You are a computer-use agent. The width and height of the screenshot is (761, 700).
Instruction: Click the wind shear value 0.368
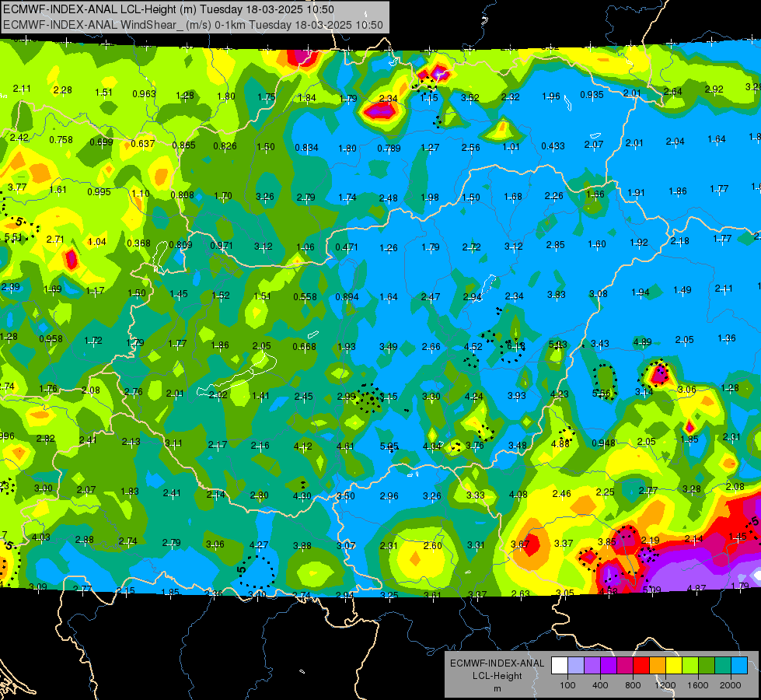(x=138, y=243)
